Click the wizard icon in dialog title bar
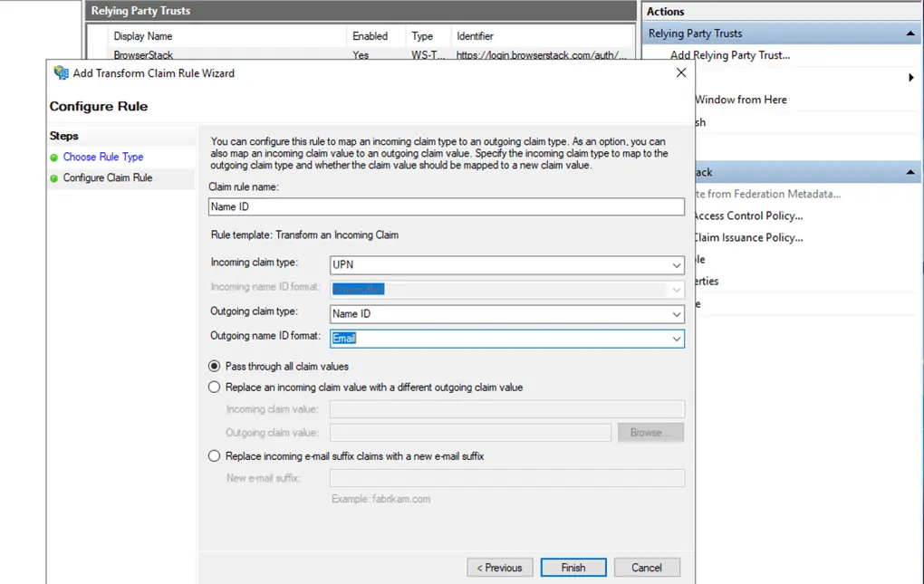Screen dimensions: 924x584 click(61, 73)
